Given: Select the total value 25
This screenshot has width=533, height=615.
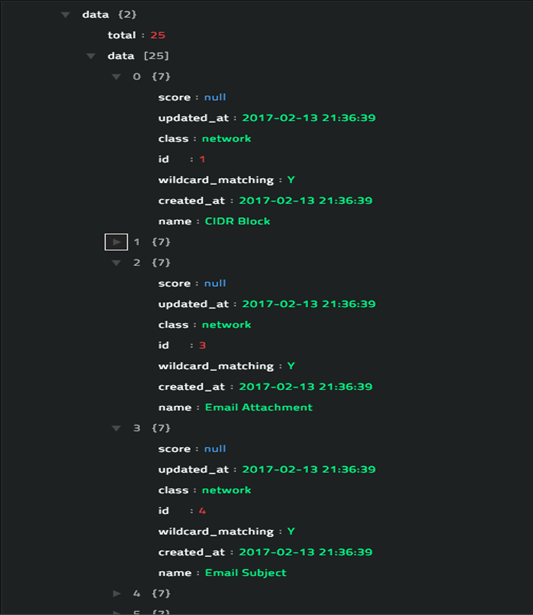Looking at the screenshot, I should pyautogui.click(x=158, y=35).
